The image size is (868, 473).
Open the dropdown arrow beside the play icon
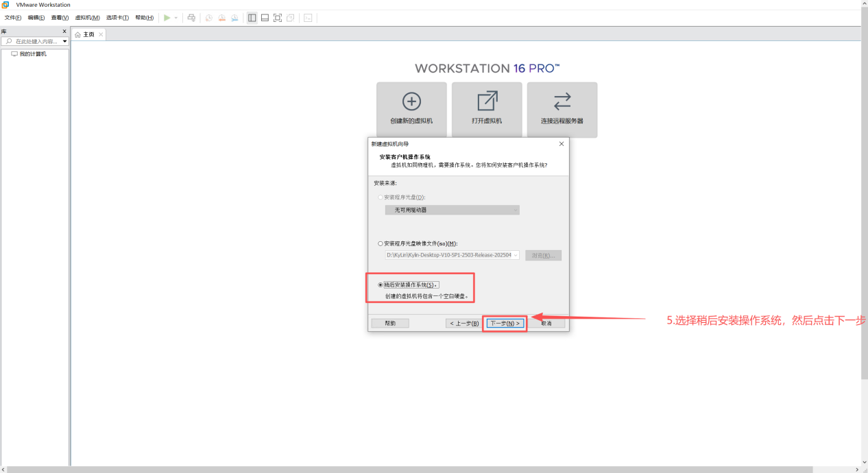point(176,18)
